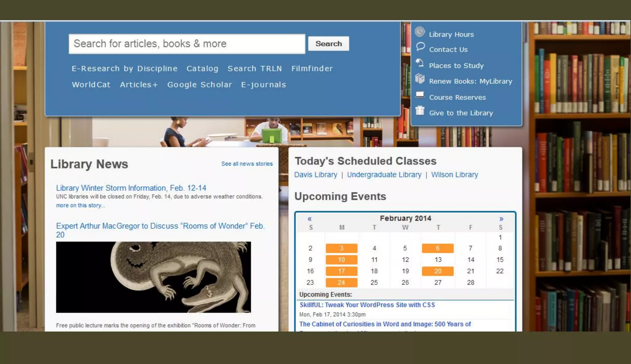This screenshot has width=631, height=364.
Task: Go to previous month in calendar
Action: point(309,219)
